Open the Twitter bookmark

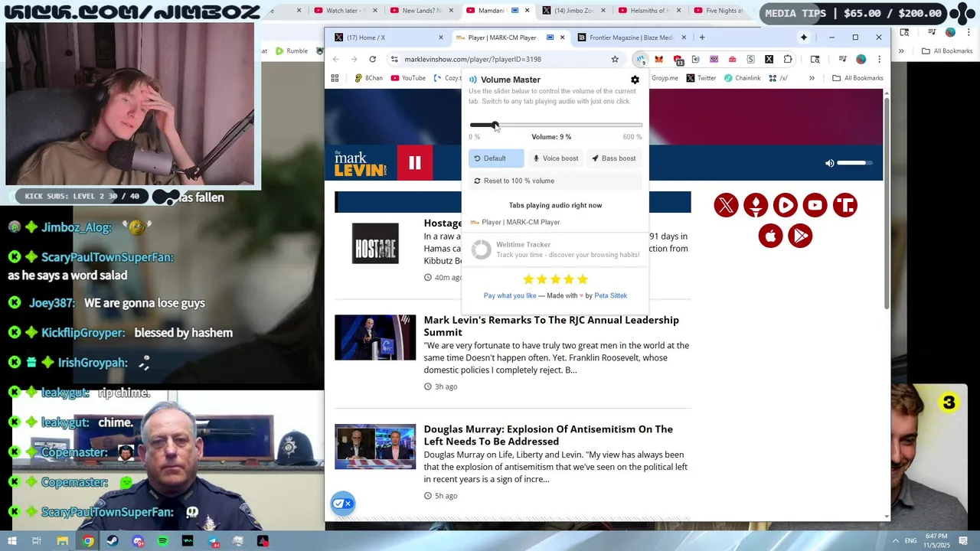click(701, 78)
